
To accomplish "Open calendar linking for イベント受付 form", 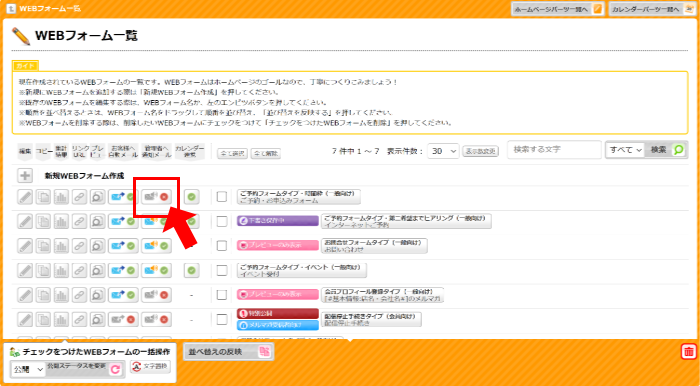I will pos(192,270).
